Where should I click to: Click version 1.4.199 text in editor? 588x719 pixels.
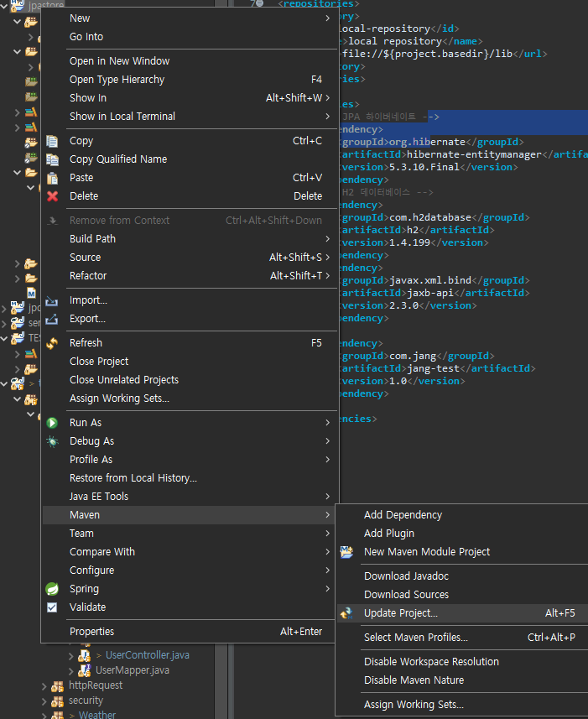[x=409, y=242]
